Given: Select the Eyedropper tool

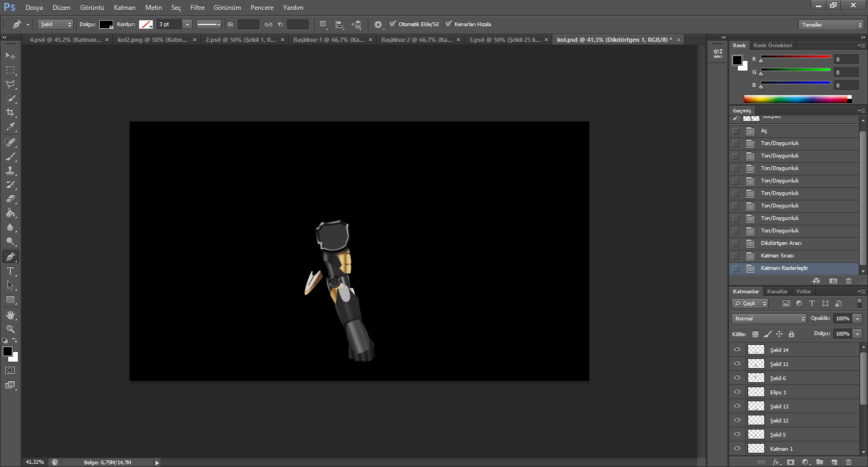Looking at the screenshot, I should point(10,127).
